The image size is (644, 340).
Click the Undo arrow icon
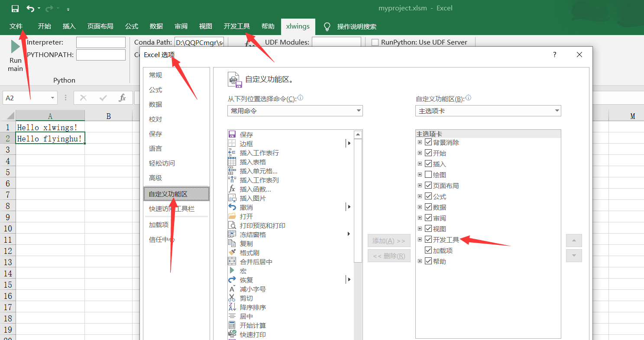tap(29, 8)
